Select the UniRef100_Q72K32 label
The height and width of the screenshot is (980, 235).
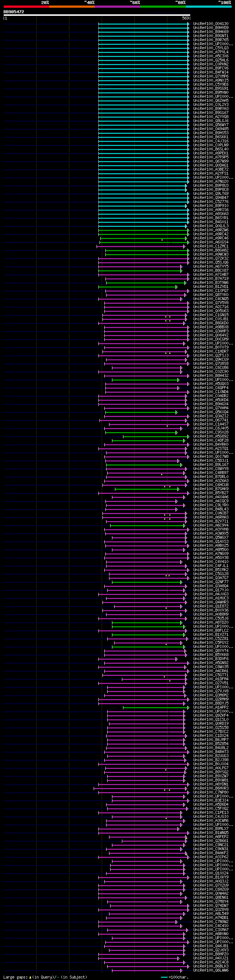[x=211, y=258]
